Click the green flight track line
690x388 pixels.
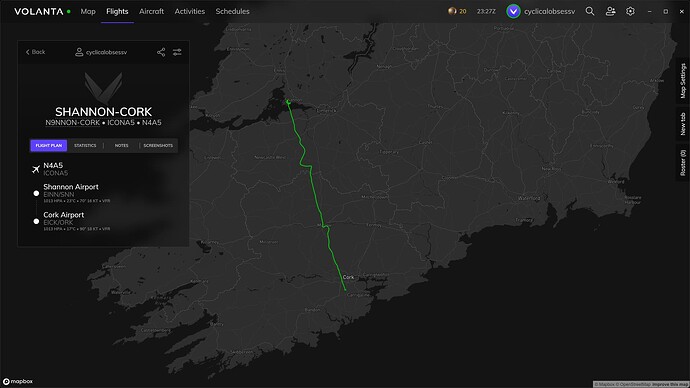pos(316,198)
